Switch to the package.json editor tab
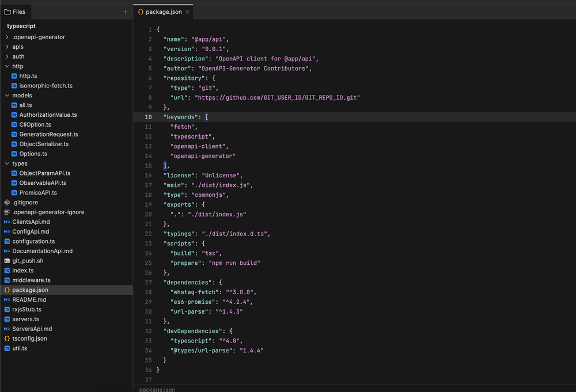Screen dimensions: 576x392 163,11
